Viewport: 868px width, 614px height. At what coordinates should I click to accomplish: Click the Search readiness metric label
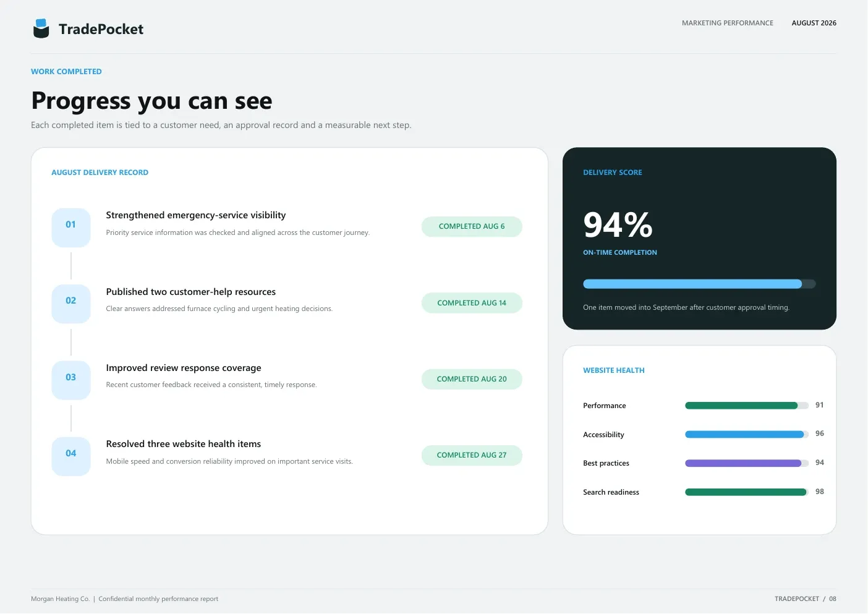611,492
